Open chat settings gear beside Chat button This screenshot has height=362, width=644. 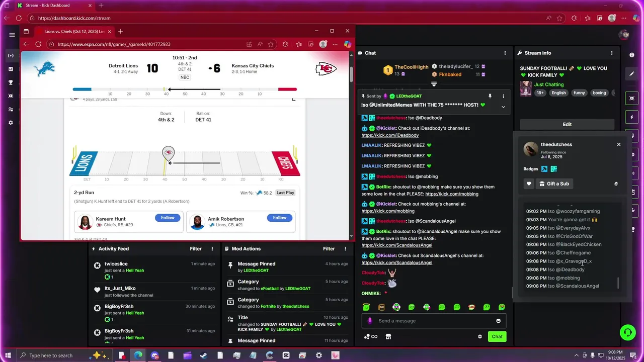click(x=480, y=336)
